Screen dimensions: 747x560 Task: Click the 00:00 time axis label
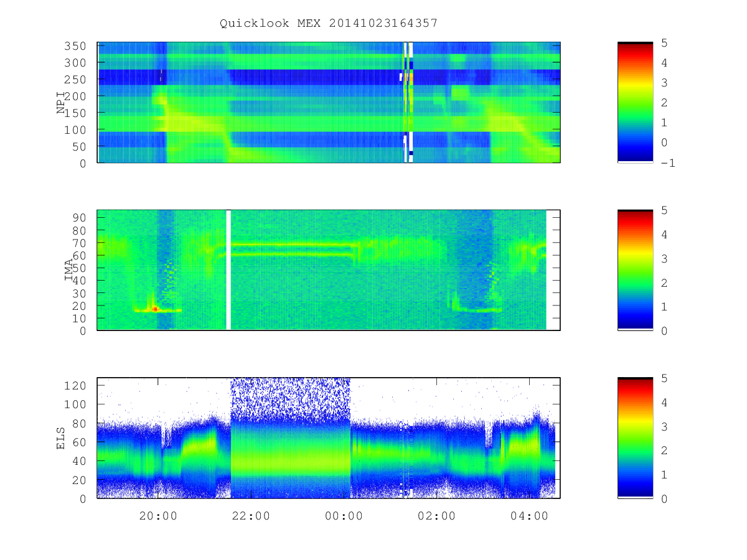344,516
